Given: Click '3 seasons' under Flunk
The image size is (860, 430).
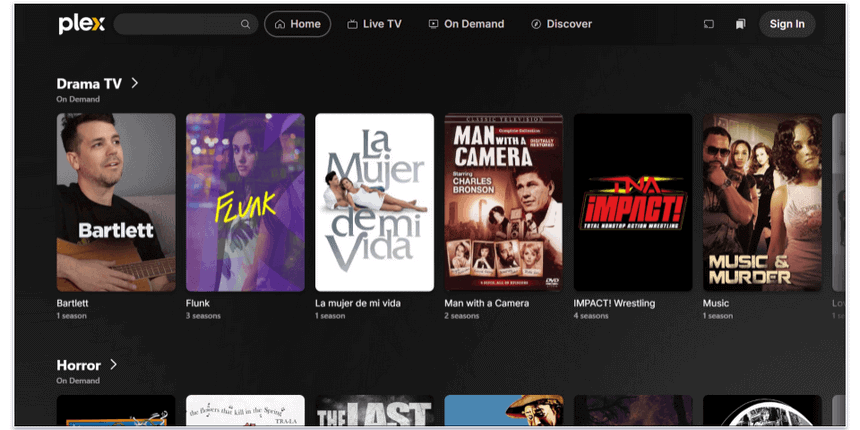Looking at the screenshot, I should [203, 316].
